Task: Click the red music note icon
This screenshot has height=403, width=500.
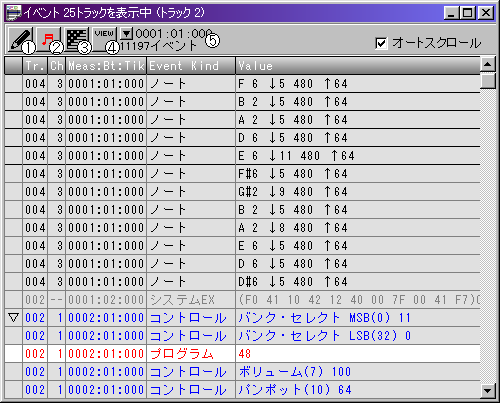Action: 48,39
